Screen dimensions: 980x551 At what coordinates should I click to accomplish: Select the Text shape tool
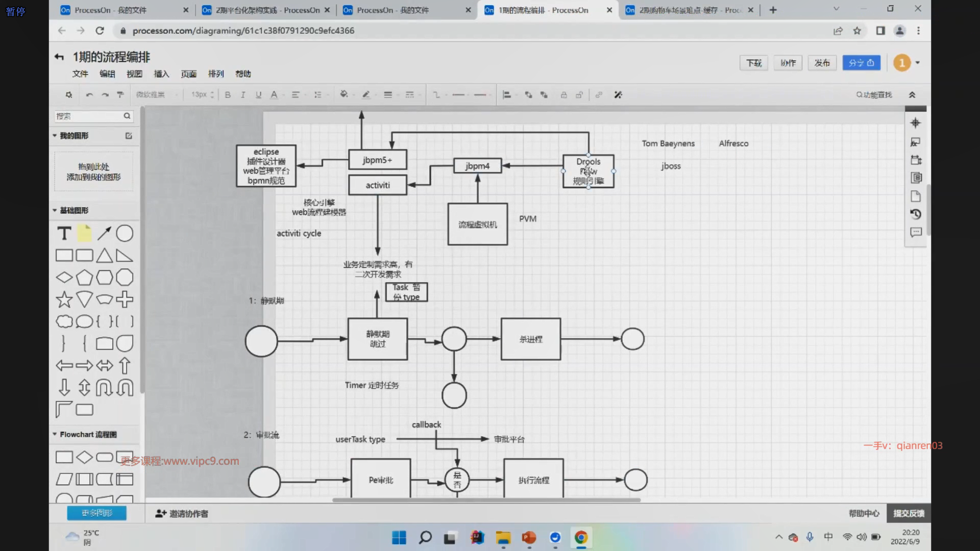64,234
